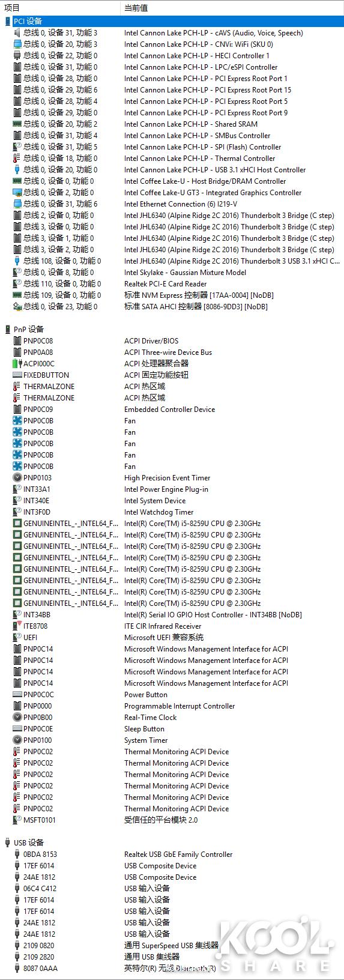Image resolution: width=344 pixels, height=980 pixels.
Task: Click the keyboard icon beside FIXEDBUTTON
Action: [x=17, y=375]
